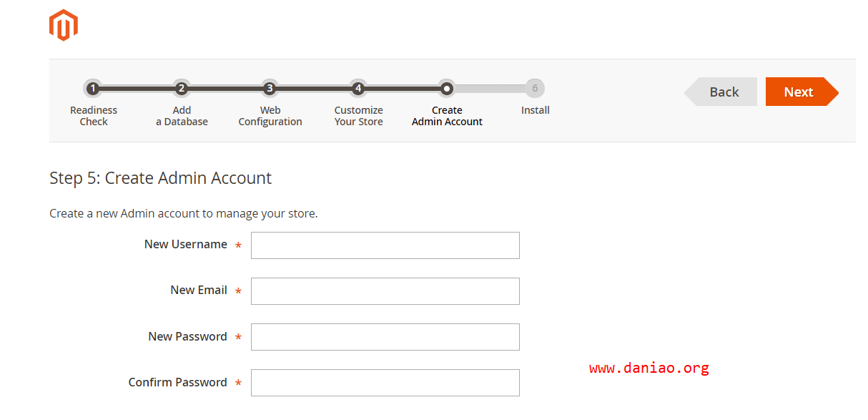The width and height of the screenshot is (868, 420).
Task: Click into the New Email field
Action: coord(385,291)
